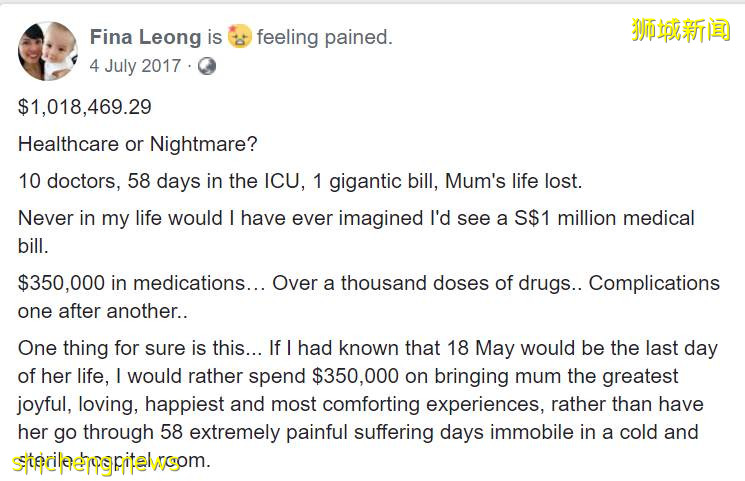The width and height of the screenshot is (745, 481).
Task: Click the 'feeling pained' status text
Action: [324, 38]
